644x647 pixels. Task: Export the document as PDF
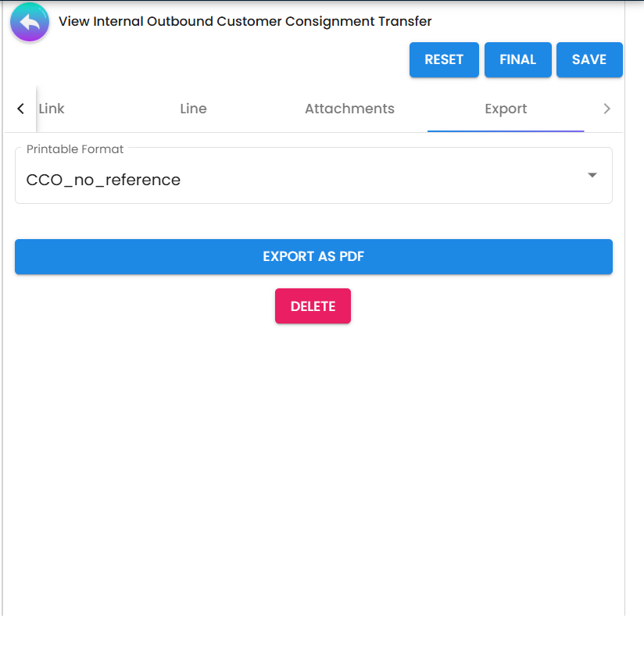tap(313, 257)
